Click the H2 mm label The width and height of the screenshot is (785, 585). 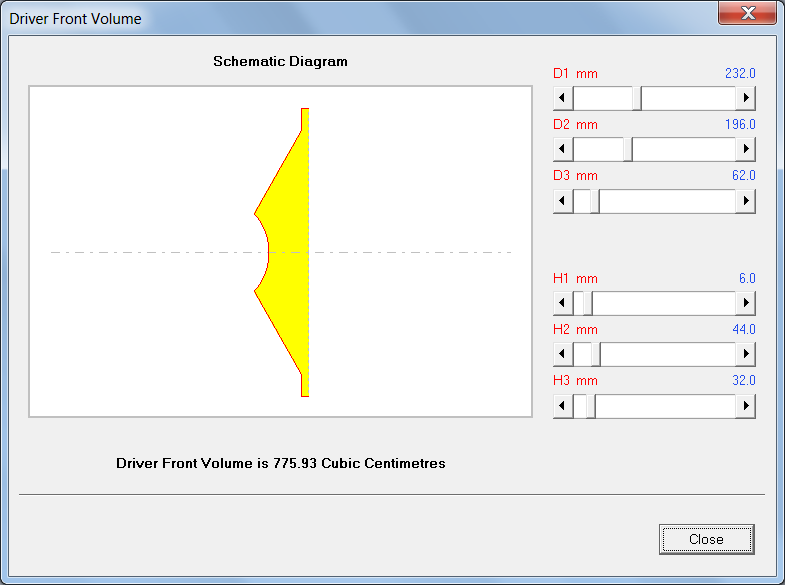coord(575,330)
